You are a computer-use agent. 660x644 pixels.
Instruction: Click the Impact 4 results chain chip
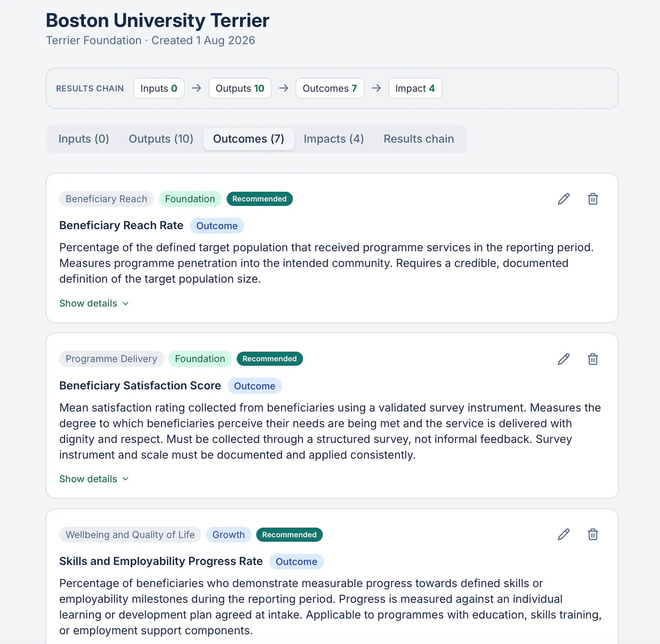click(x=415, y=88)
